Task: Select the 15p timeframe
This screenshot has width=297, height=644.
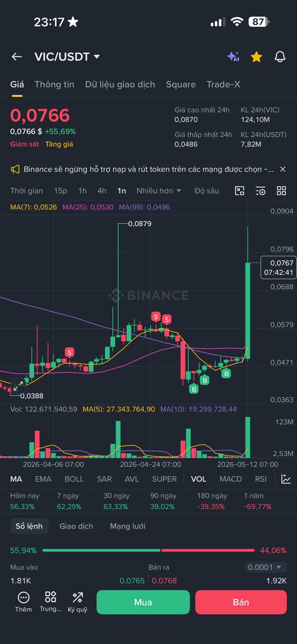Action: [x=61, y=191]
